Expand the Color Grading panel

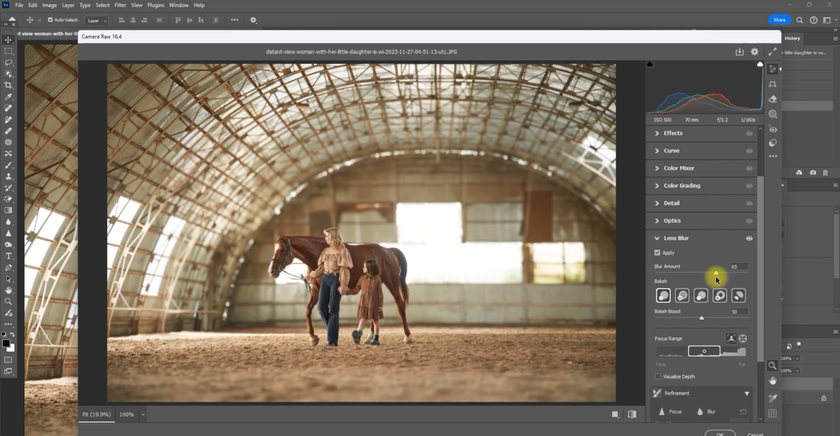click(657, 186)
